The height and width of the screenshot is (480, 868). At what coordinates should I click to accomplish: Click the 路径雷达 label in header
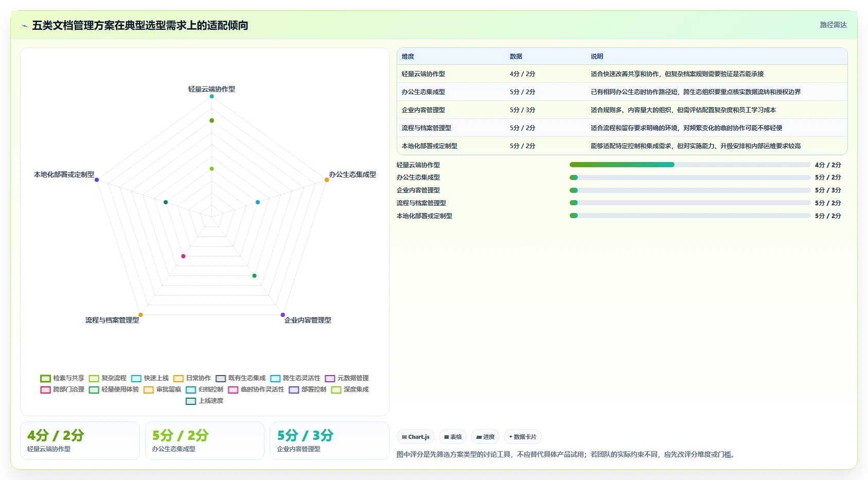pos(833,25)
